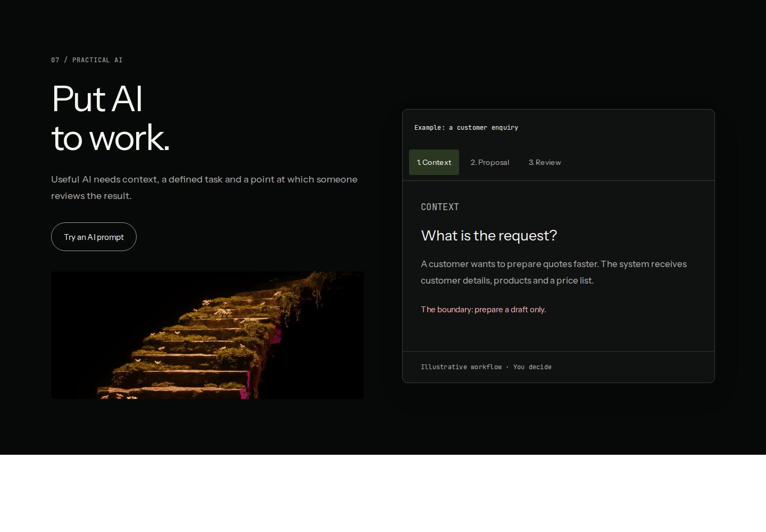Click the 'What is the request?' heading
Viewport: 766px width, 532px height.
point(489,235)
